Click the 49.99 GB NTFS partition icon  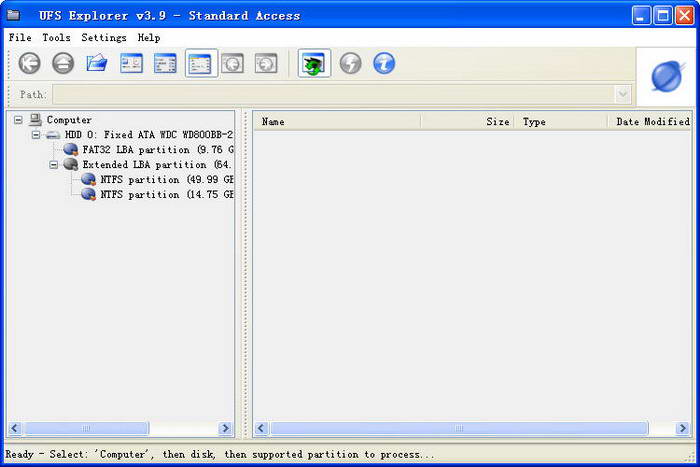tap(89, 179)
